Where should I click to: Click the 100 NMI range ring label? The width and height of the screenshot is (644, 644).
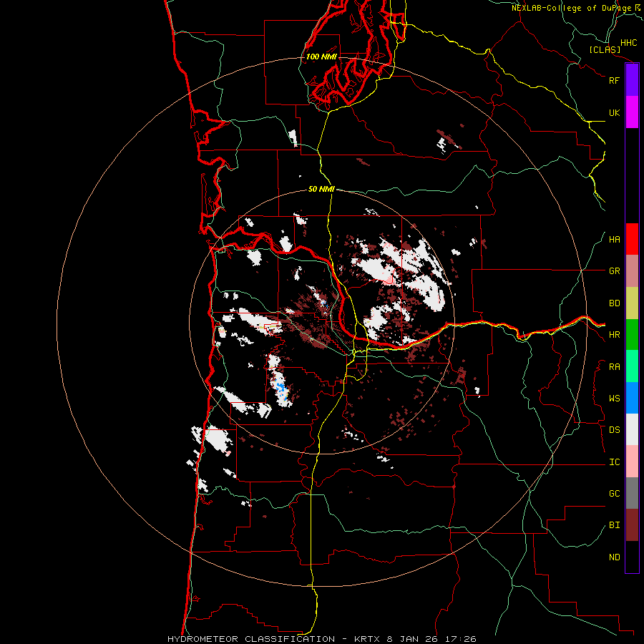321,57
